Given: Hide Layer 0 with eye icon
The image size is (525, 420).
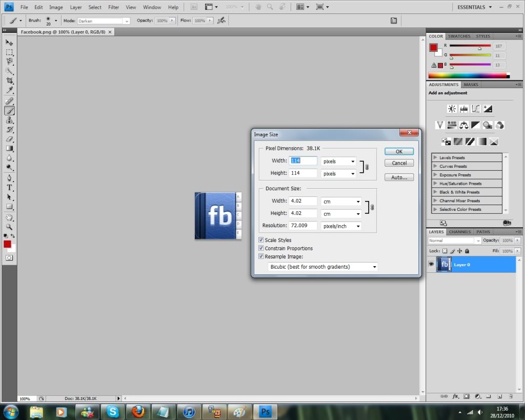Looking at the screenshot, I should tap(431, 264).
